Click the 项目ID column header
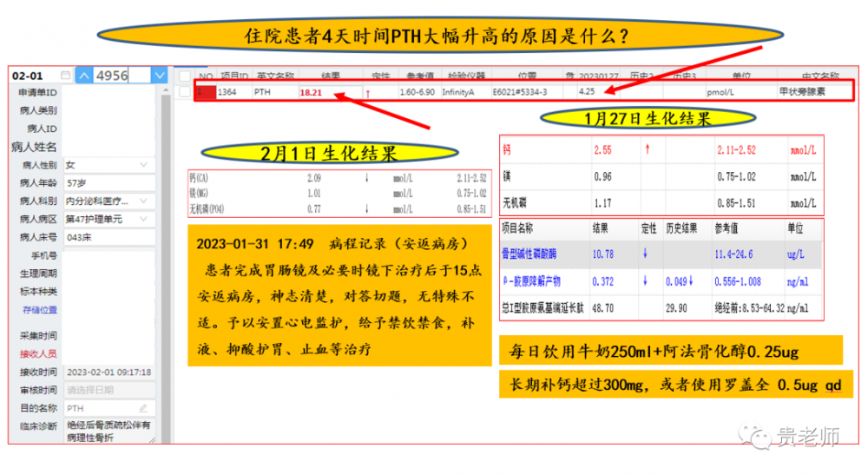868x475 pixels. point(233,76)
